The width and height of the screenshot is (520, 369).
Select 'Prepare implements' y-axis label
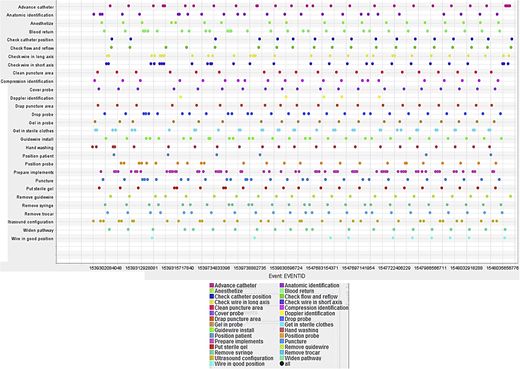pyautogui.click(x=34, y=172)
